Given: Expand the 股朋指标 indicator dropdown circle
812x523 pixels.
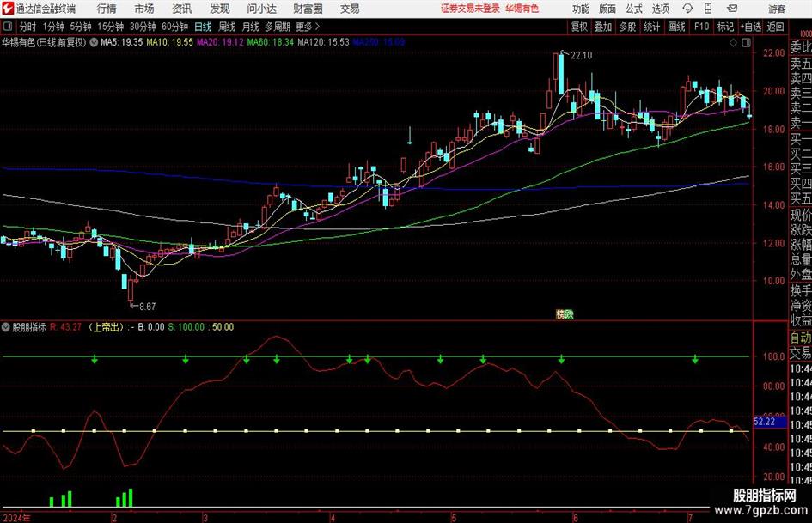Looking at the screenshot, I should click(6, 327).
